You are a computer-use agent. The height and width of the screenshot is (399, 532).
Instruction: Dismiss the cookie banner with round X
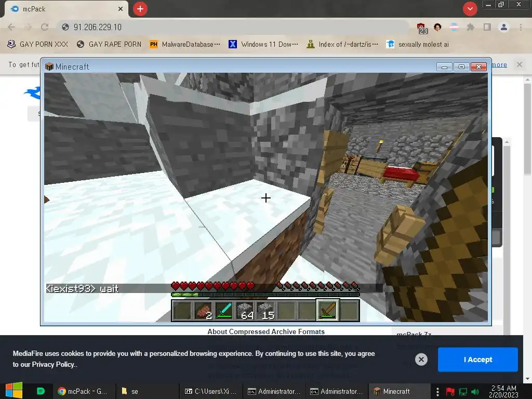(x=421, y=360)
